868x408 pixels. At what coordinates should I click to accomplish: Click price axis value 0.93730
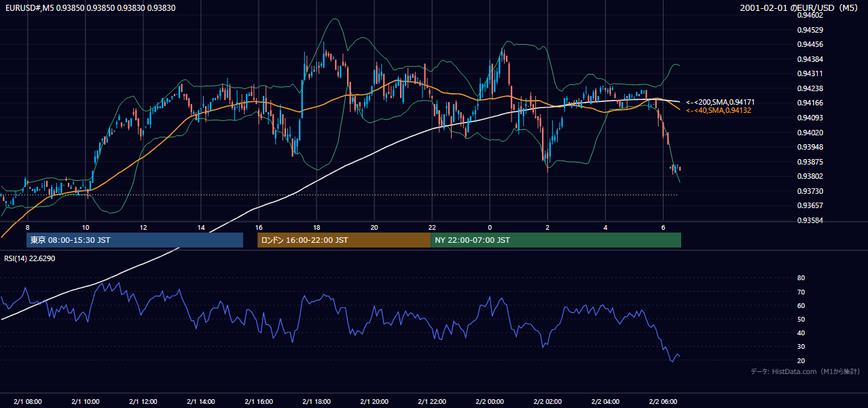point(810,191)
